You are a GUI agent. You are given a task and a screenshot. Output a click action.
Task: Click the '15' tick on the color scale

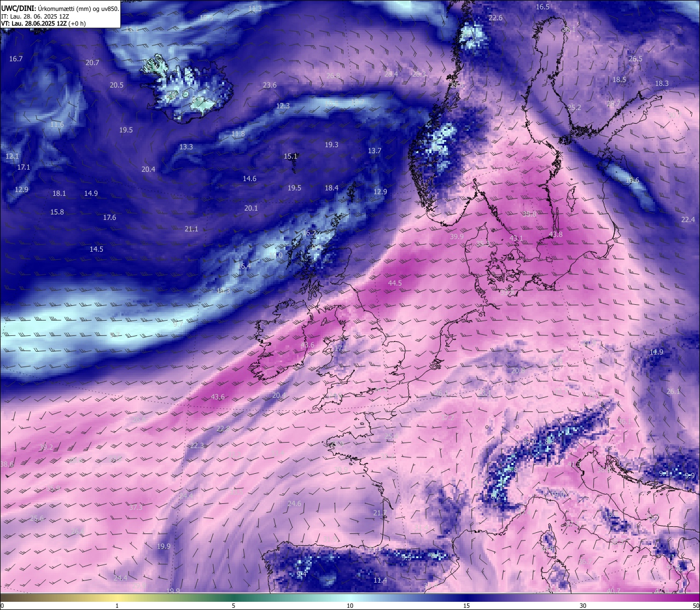coord(466,606)
